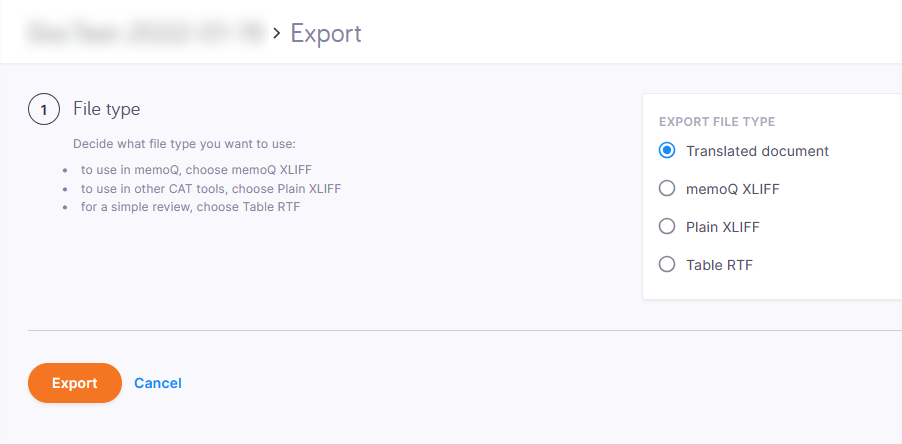Choose the memoQ XLIFF radio circle
Viewport: 902px width, 444px height.
[x=667, y=188]
